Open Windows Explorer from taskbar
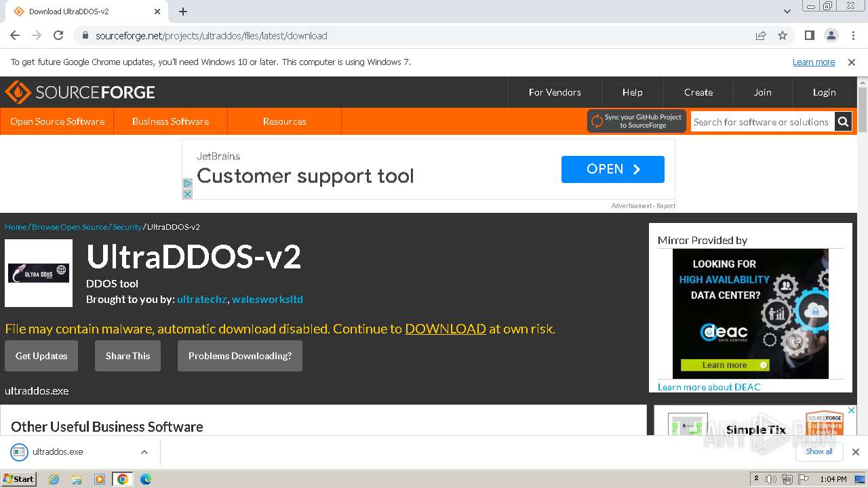Image resolution: width=868 pixels, height=488 pixels. [x=77, y=479]
